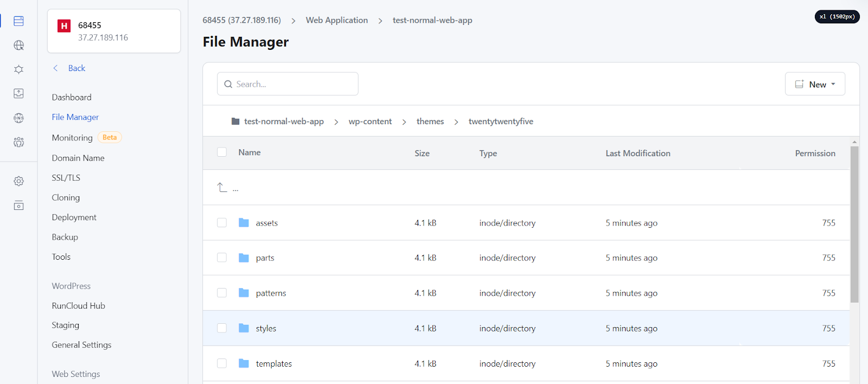Tick the checkbox for the styles folder
Screen dimensions: 868x384
pyautogui.click(x=222, y=328)
